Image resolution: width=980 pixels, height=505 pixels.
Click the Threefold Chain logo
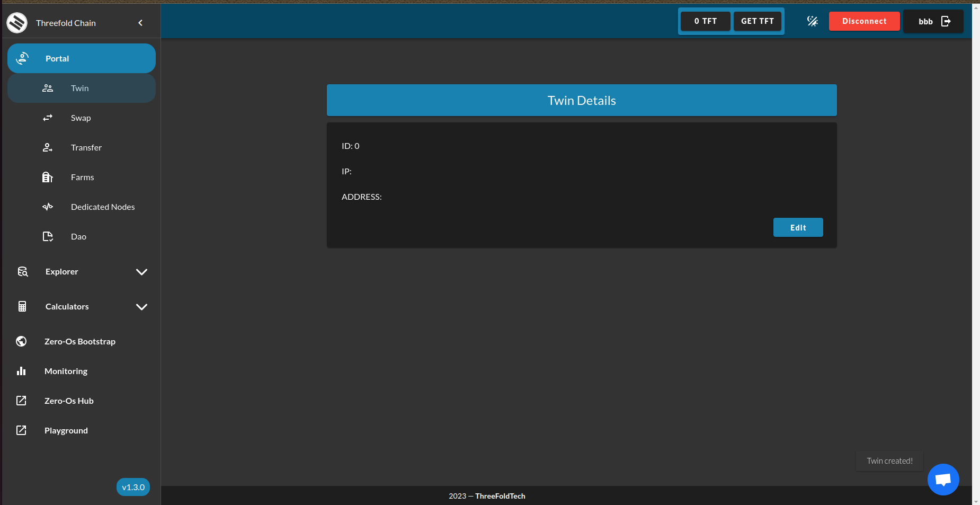point(16,23)
